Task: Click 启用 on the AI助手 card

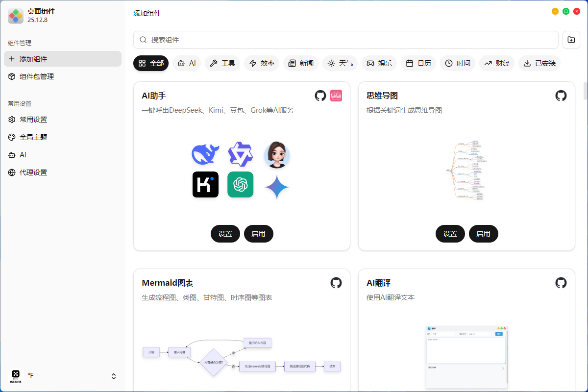Action: coord(259,234)
